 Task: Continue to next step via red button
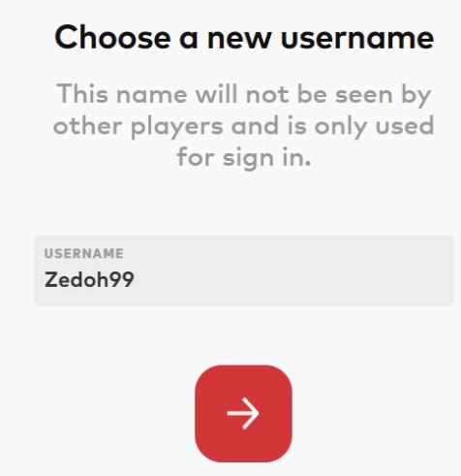(x=243, y=413)
